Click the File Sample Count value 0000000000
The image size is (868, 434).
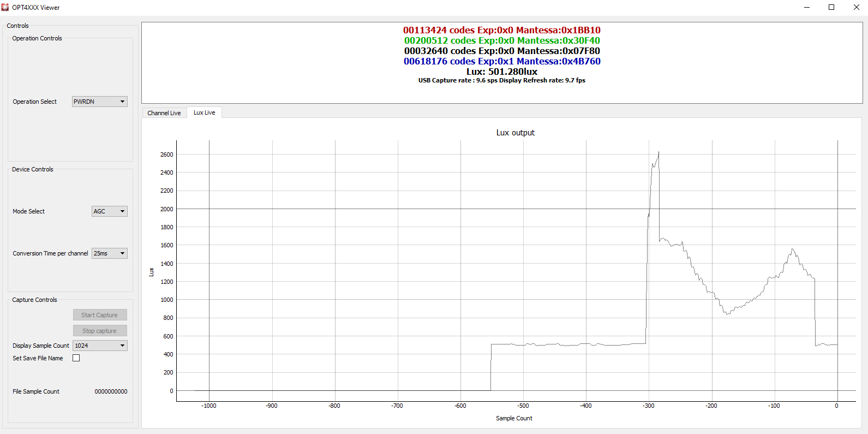pos(111,391)
